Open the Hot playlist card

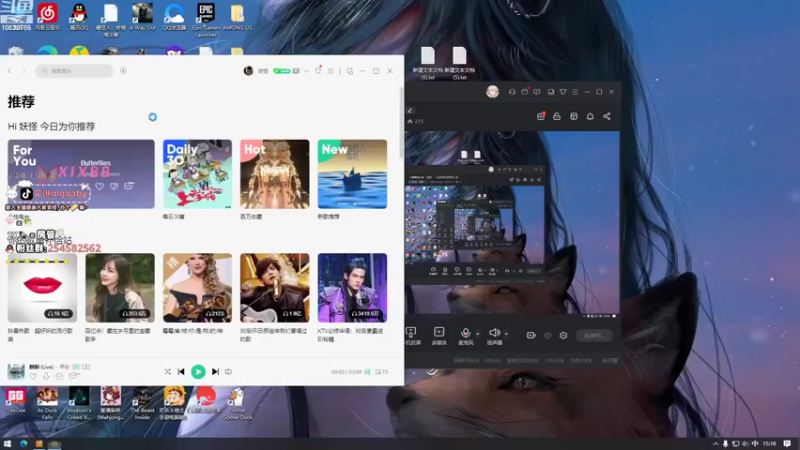coord(275,174)
